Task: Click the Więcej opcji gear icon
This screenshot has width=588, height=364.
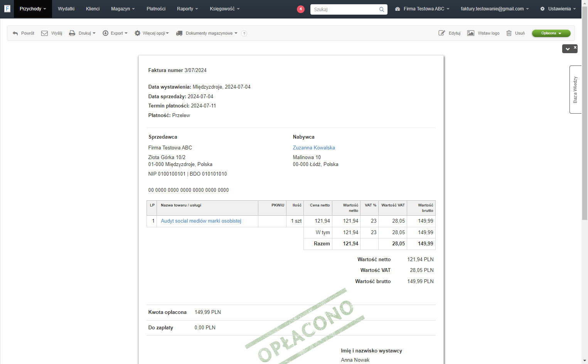Action: click(x=137, y=33)
